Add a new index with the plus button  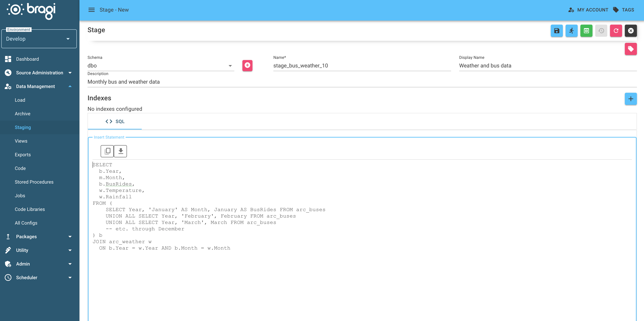[631, 99]
